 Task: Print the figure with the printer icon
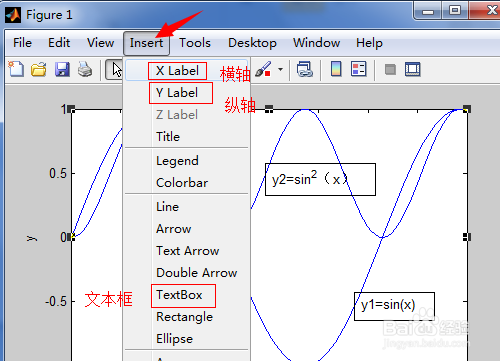[x=85, y=70]
